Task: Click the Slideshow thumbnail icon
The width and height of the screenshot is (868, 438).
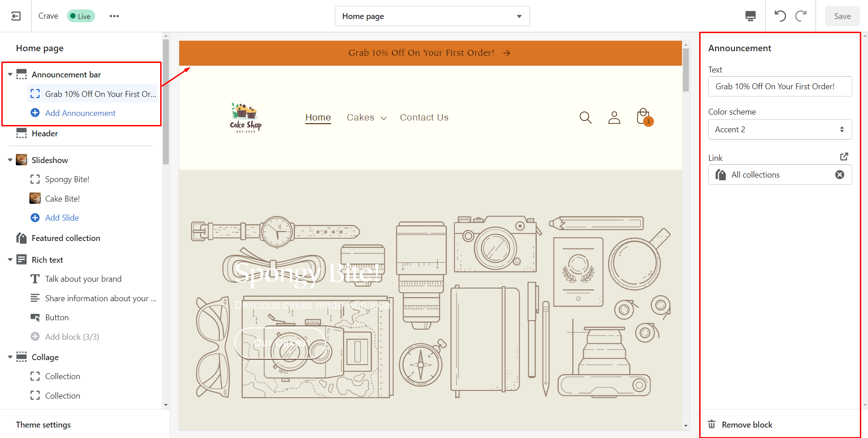Action: 21,160
